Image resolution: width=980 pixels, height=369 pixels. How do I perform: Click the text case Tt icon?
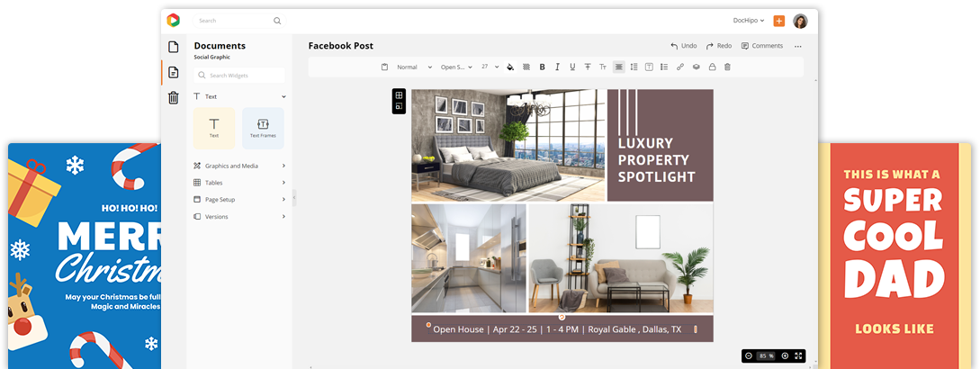603,67
